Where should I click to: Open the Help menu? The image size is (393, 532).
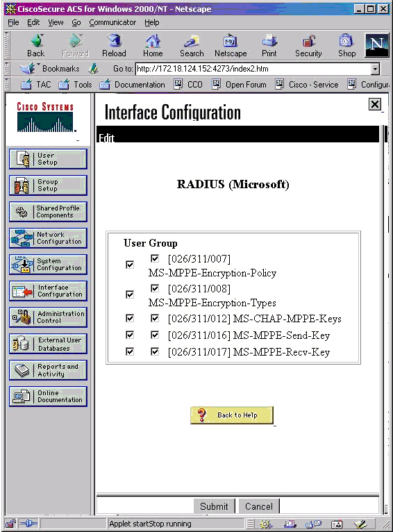pos(151,23)
